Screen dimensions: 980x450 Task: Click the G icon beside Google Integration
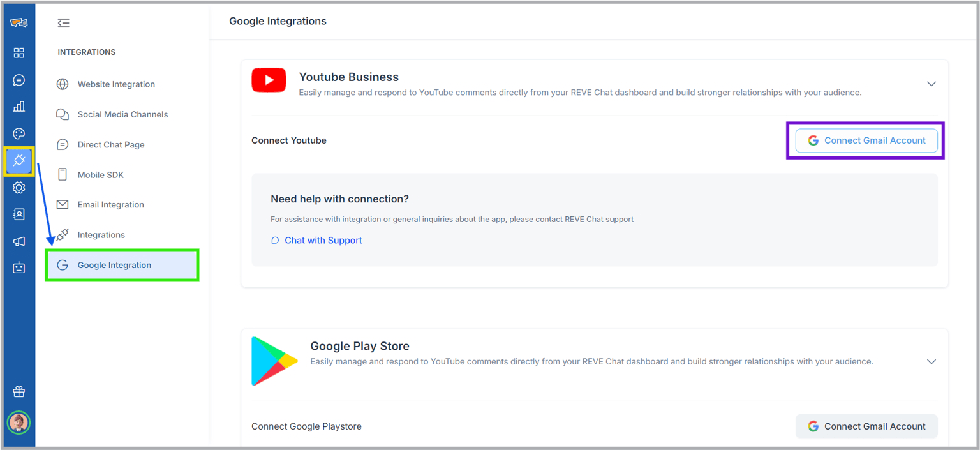click(x=63, y=265)
